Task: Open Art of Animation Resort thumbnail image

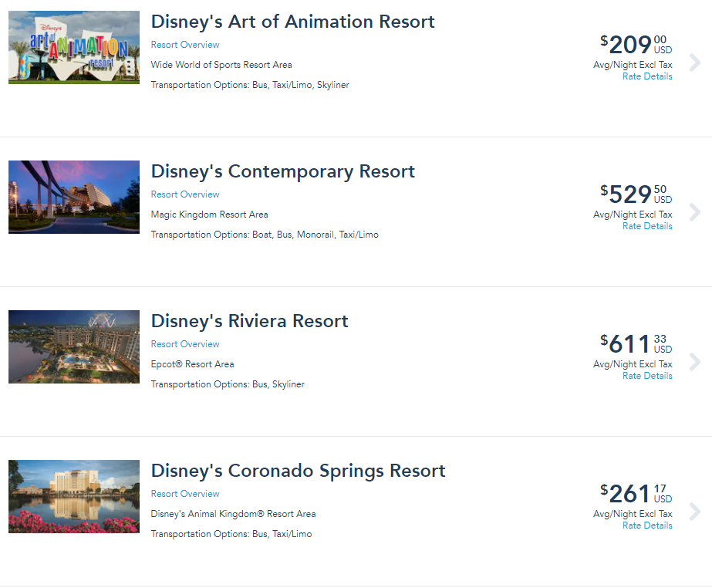Action: pos(74,47)
